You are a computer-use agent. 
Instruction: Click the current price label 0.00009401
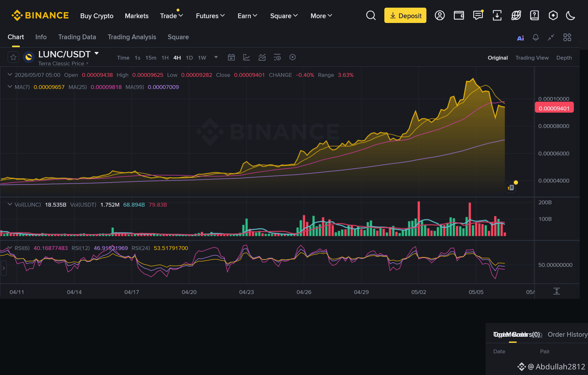click(x=554, y=107)
